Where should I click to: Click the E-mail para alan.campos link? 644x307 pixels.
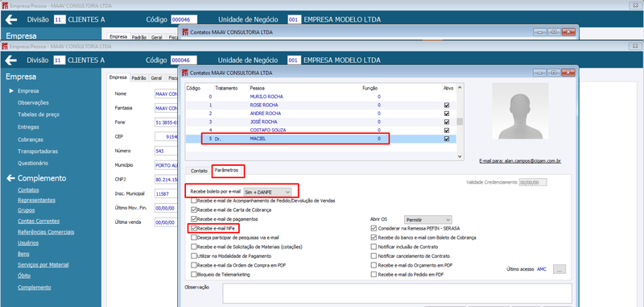pyautogui.click(x=520, y=160)
